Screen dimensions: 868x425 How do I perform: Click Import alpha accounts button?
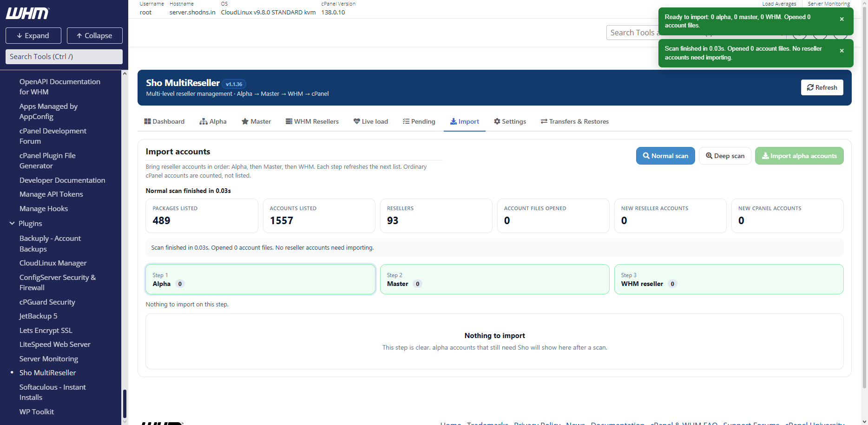click(799, 156)
